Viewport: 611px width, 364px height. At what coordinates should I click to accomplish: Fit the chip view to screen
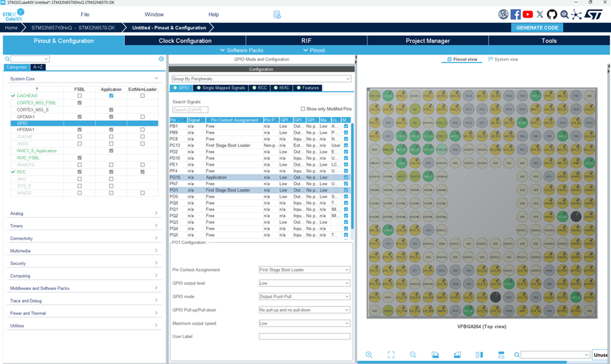point(391,355)
